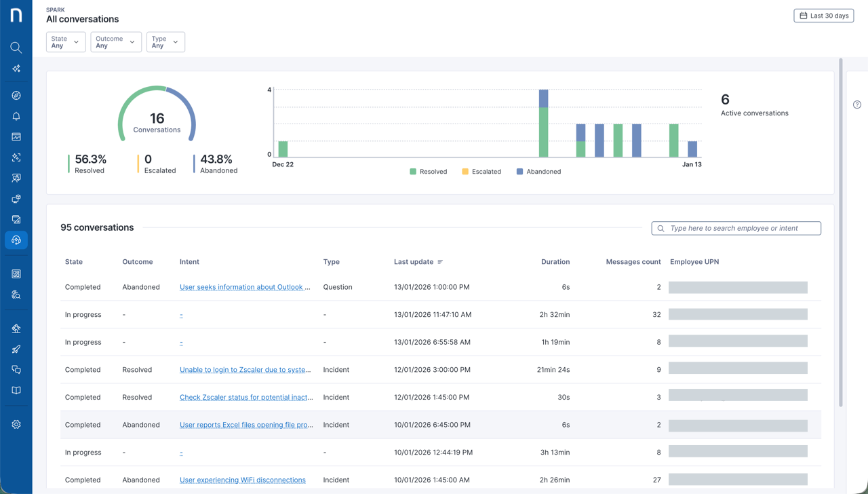Open settings via the gear icon
This screenshot has width=868, height=494.
[x=16, y=425]
